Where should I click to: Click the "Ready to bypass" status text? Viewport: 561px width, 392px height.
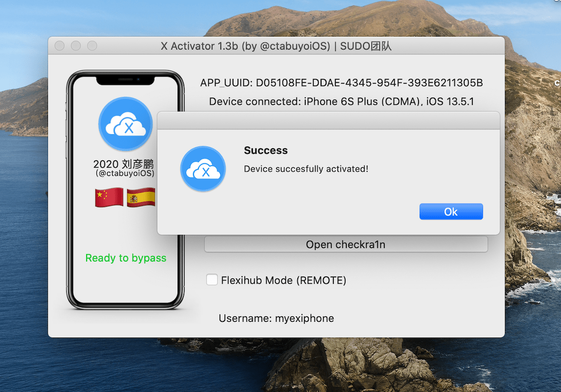point(126,258)
